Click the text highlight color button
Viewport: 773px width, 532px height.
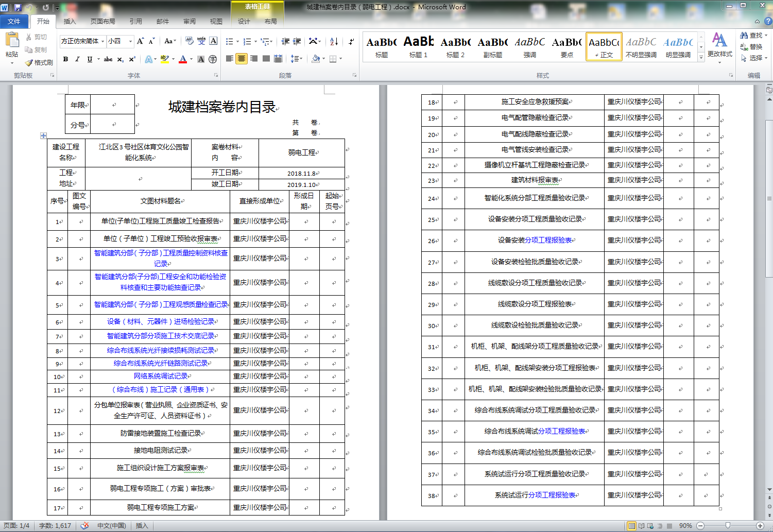click(164, 59)
